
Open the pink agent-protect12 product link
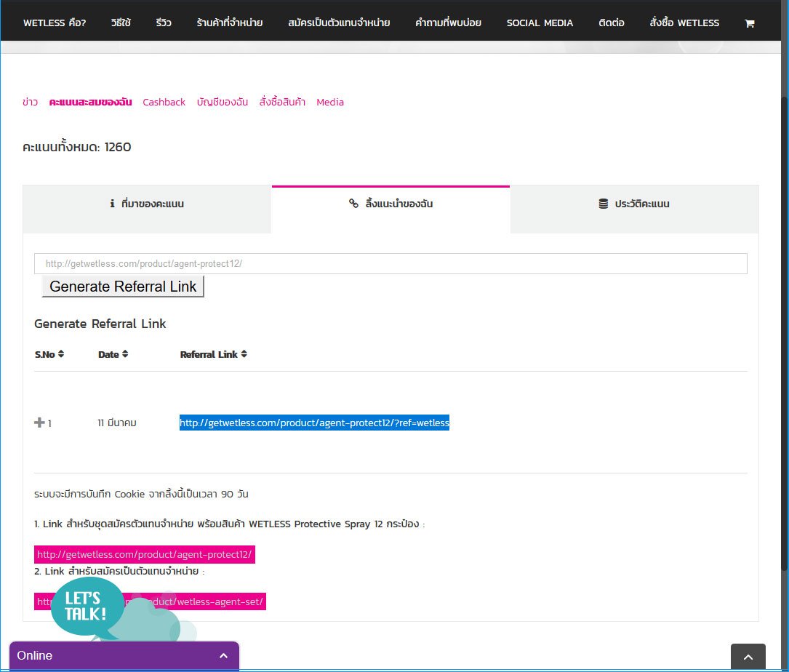145,555
